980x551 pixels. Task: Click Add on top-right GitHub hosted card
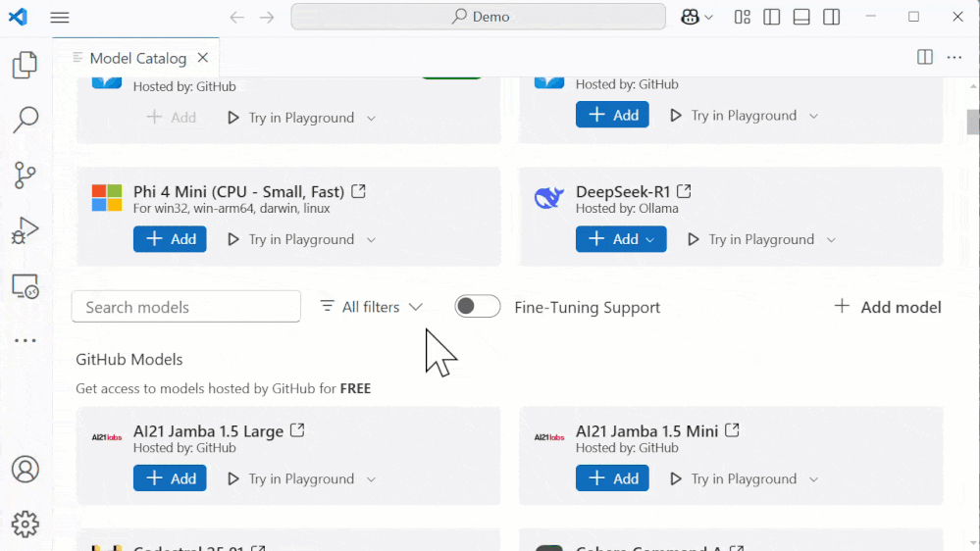pyautogui.click(x=612, y=115)
